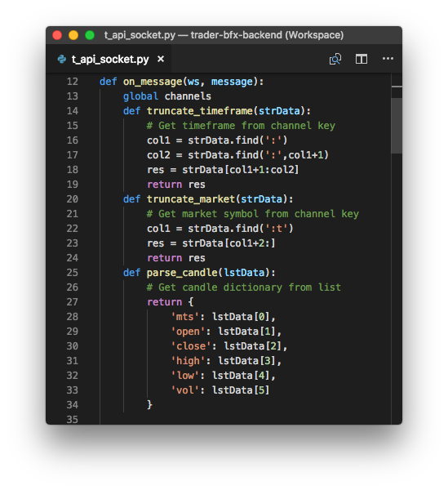This screenshot has width=448, height=490.
Task: Click the vertical scrollbar thumb
Action: point(396,126)
